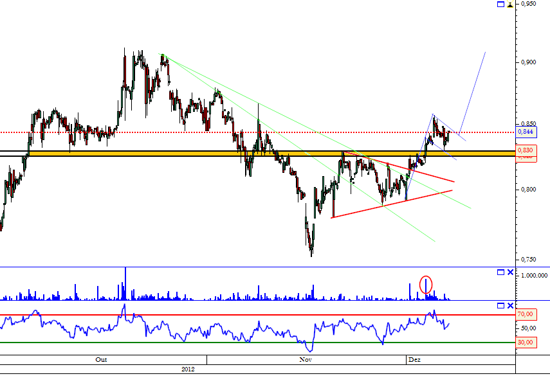Screen dimensions: 550x392
Task: Click the Dez month label
Action: tap(414, 360)
